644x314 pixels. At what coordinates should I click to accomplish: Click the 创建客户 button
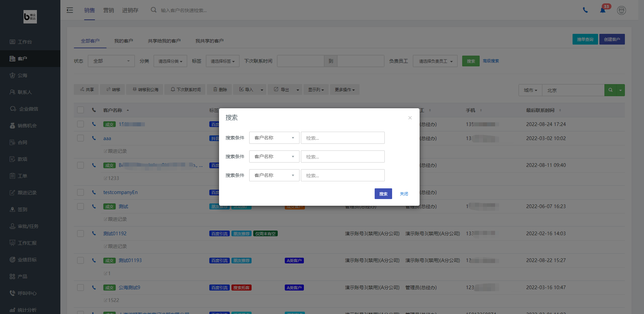tap(612, 39)
